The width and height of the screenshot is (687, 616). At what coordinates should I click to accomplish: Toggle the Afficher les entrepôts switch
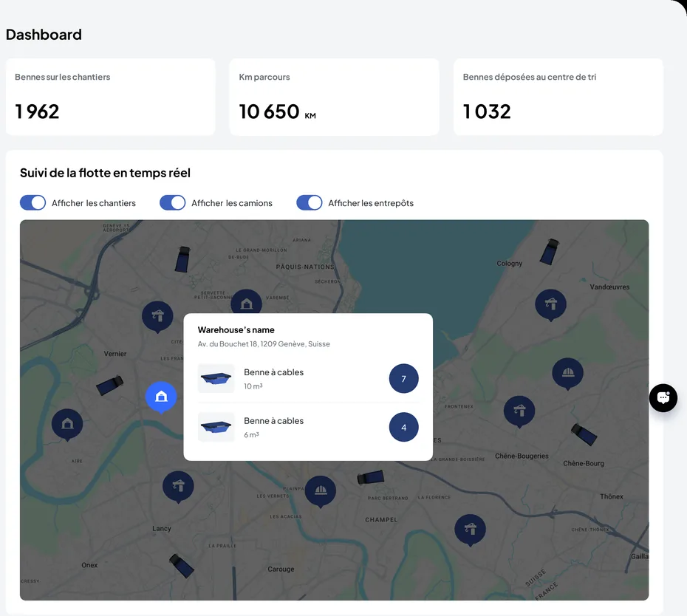pos(310,203)
